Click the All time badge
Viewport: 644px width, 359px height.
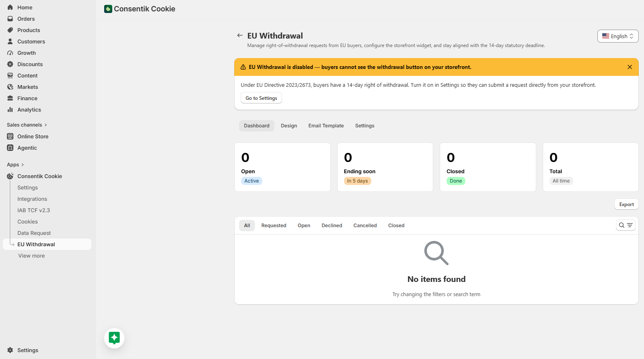click(x=561, y=181)
